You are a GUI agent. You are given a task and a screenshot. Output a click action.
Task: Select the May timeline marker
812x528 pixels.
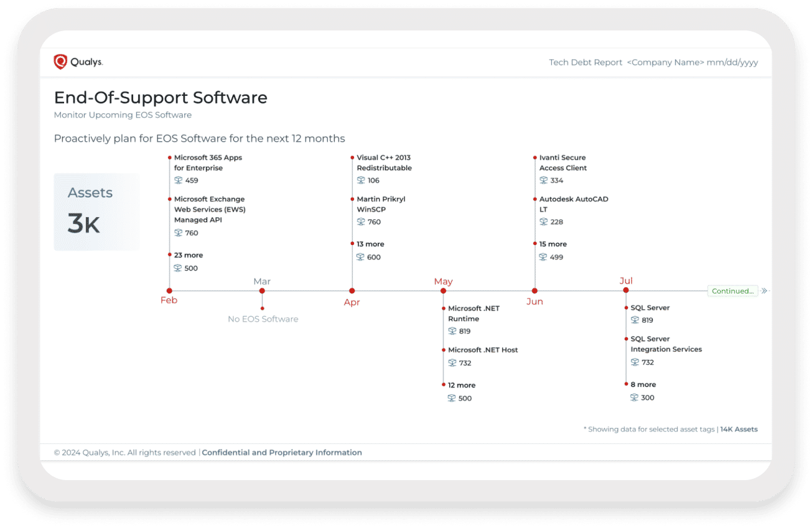pyautogui.click(x=443, y=290)
